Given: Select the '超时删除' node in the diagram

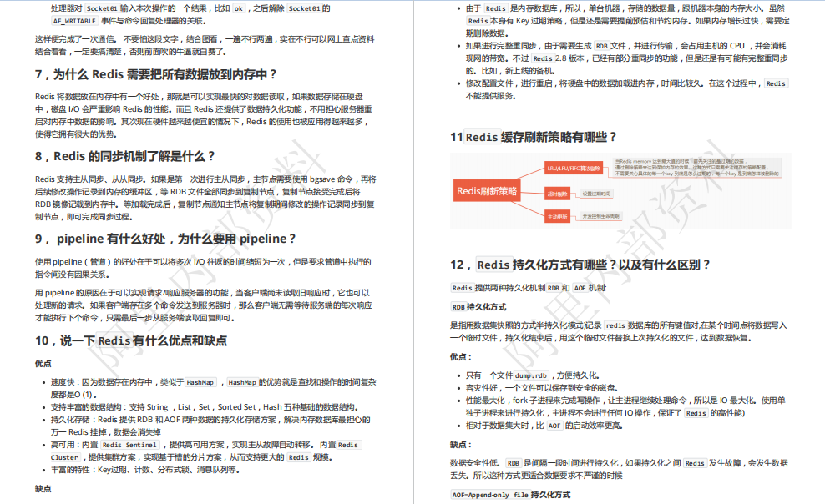Looking at the screenshot, I should (x=557, y=194).
